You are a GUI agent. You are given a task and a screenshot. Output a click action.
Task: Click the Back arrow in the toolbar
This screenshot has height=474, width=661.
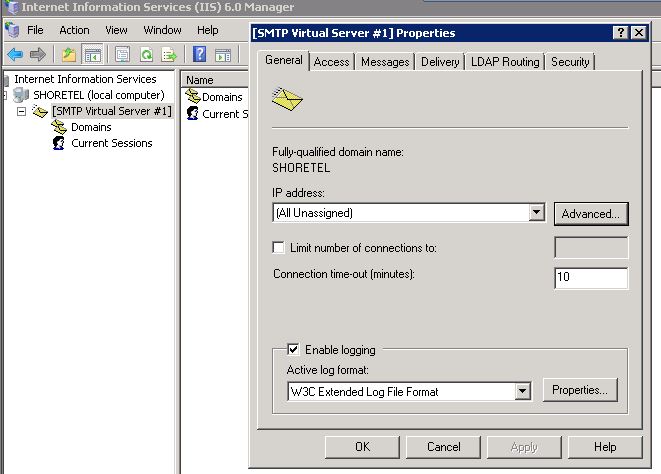[x=15, y=54]
